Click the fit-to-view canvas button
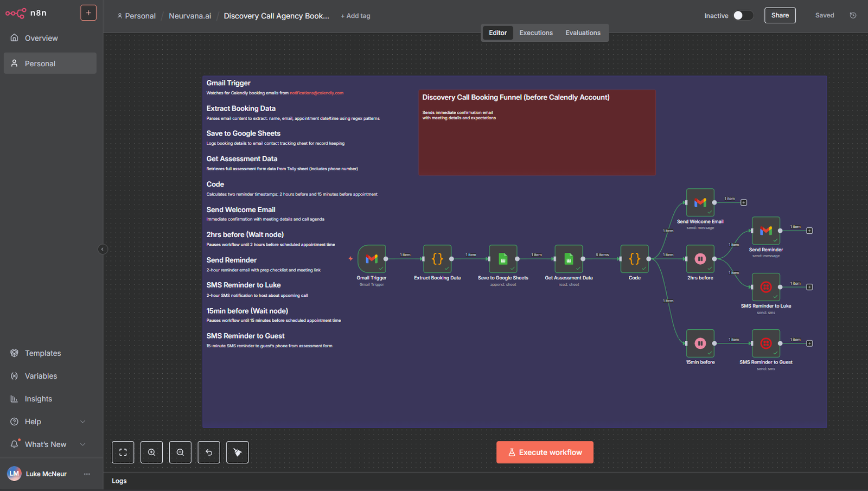Viewport: 868px width, 491px height. [x=123, y=452]
